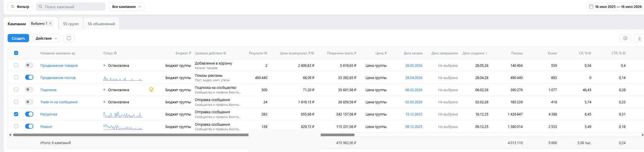
Task: Click the Создать button
Action: coord(18,38)
